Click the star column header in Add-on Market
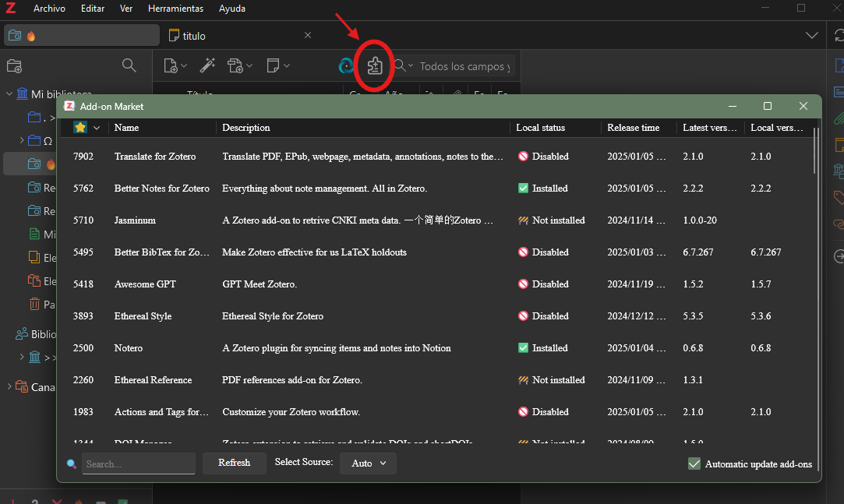The width and height of the screenshot is (844, 504). pos(80,128)
